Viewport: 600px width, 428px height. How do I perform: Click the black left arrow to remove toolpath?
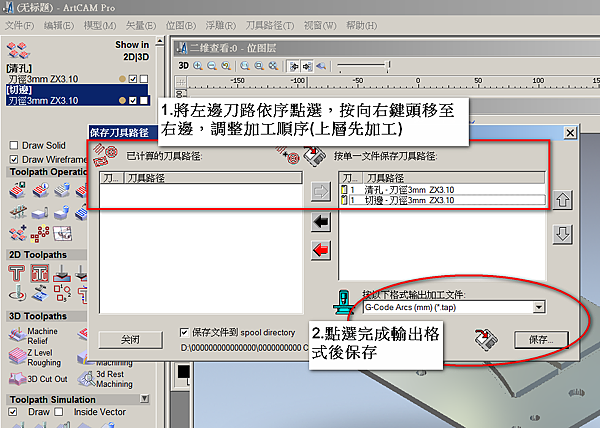pyautogui.click(x=321, y=221)
